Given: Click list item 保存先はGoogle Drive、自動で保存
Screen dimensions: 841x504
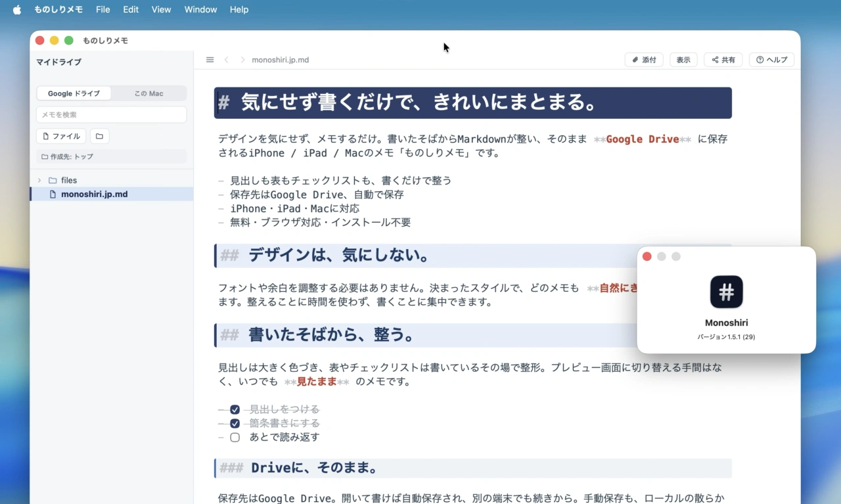Looking at the screenshot, I should pos(317,195).
